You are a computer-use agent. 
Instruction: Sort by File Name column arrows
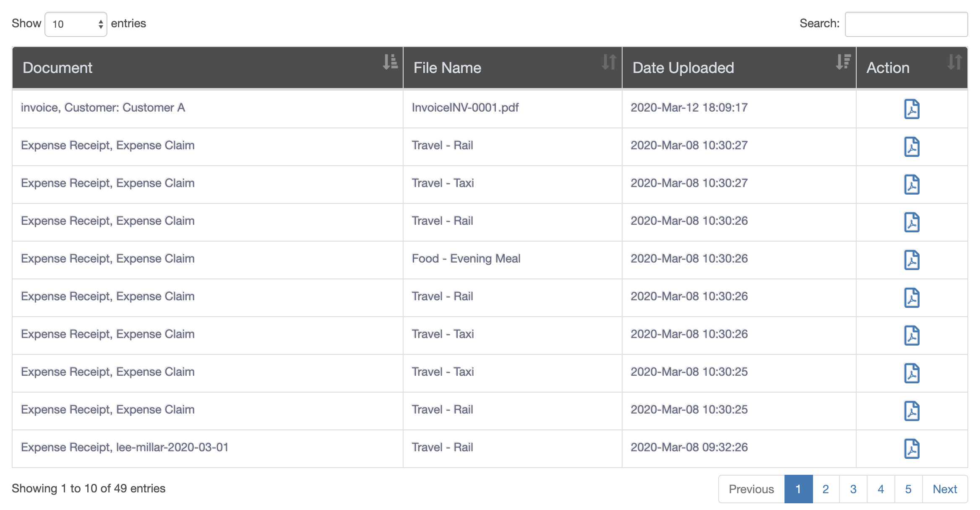pos(609,62)
